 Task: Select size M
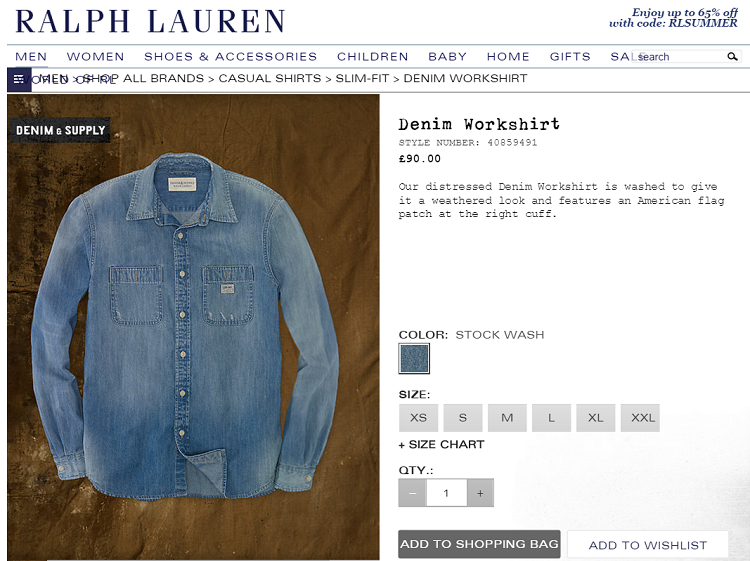click(x=507, y=418)
